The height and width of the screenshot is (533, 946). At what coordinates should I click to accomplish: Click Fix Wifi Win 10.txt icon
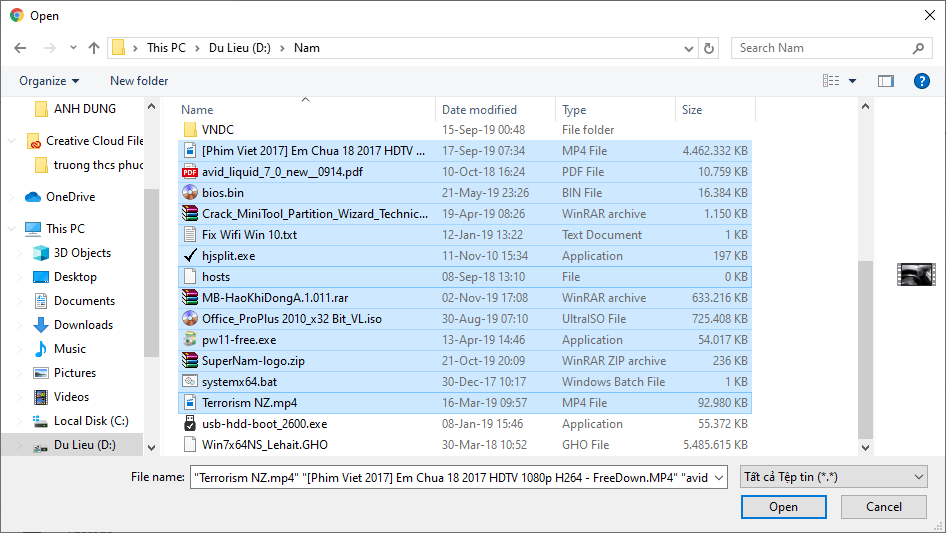(x=190, y=235)
